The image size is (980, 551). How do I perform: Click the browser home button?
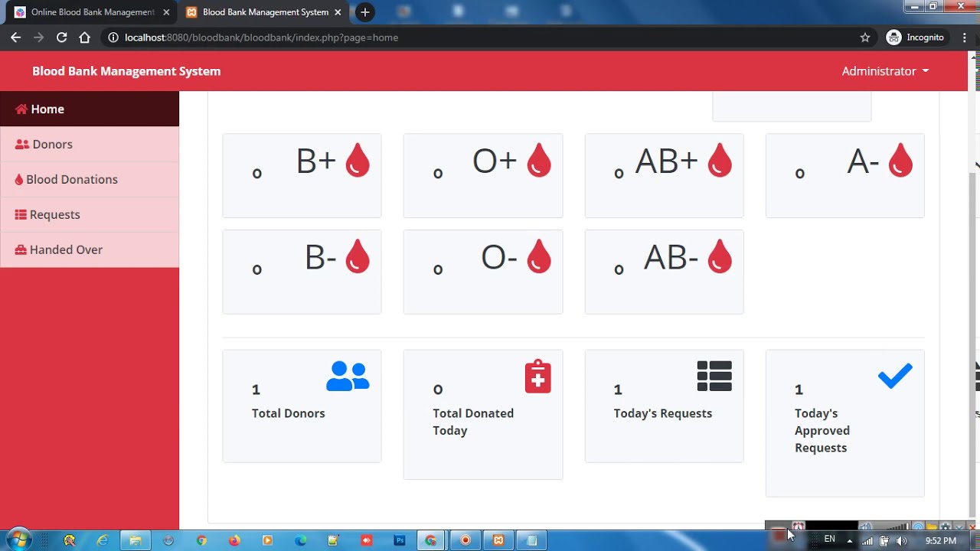[84, 37]
